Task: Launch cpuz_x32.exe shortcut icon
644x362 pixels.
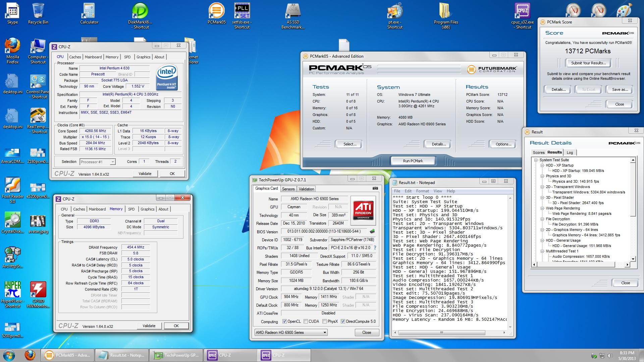Action: [x=522, y=16]
